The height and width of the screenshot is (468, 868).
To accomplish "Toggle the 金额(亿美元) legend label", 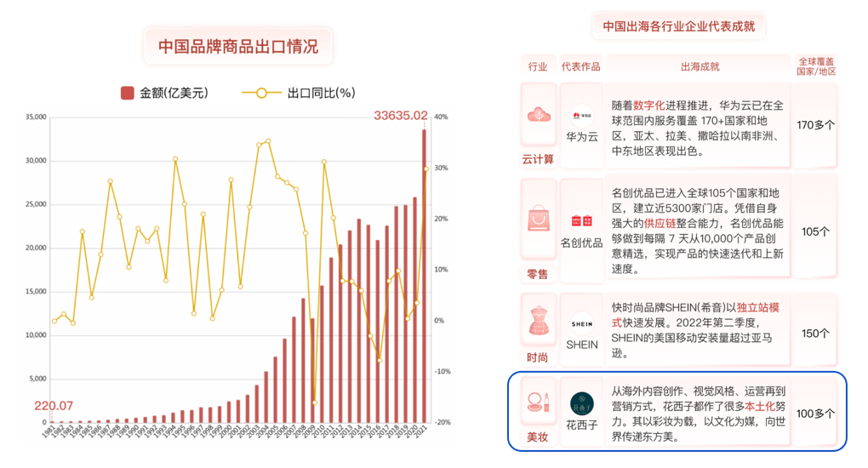I will pyautogui.click(x=174, y=93).
